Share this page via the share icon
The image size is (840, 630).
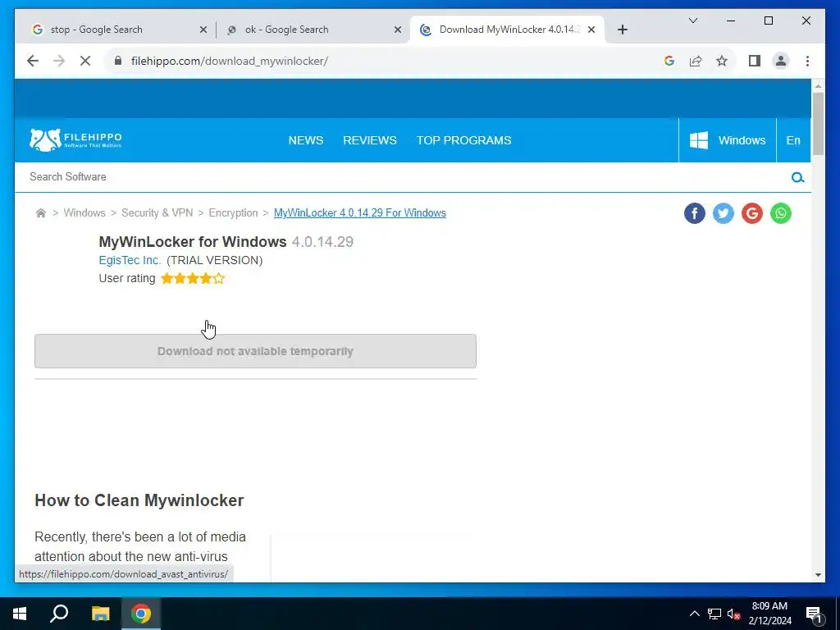click(x=696, y=61)
